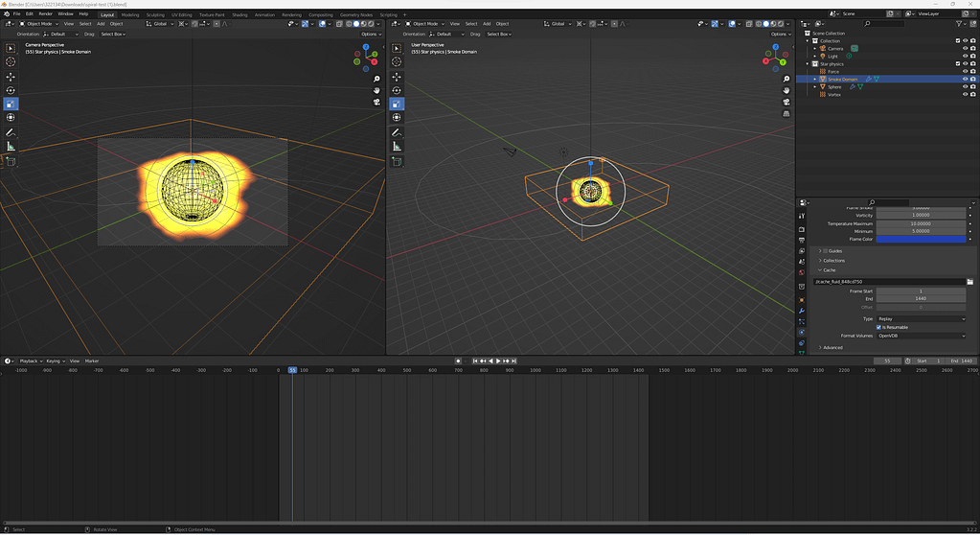Toggle visibility of the Vortex object
This screenshot has height=535, width=980.
coord(965,94)
